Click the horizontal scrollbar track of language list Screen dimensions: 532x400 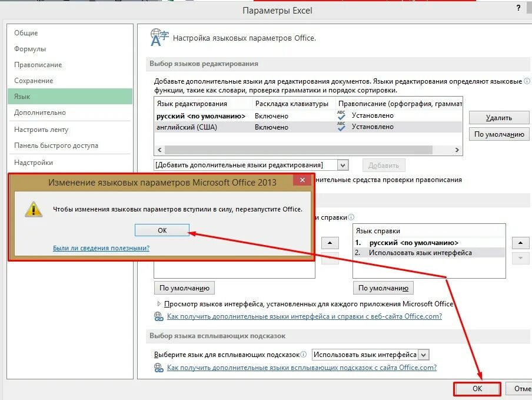pos(308,150)
